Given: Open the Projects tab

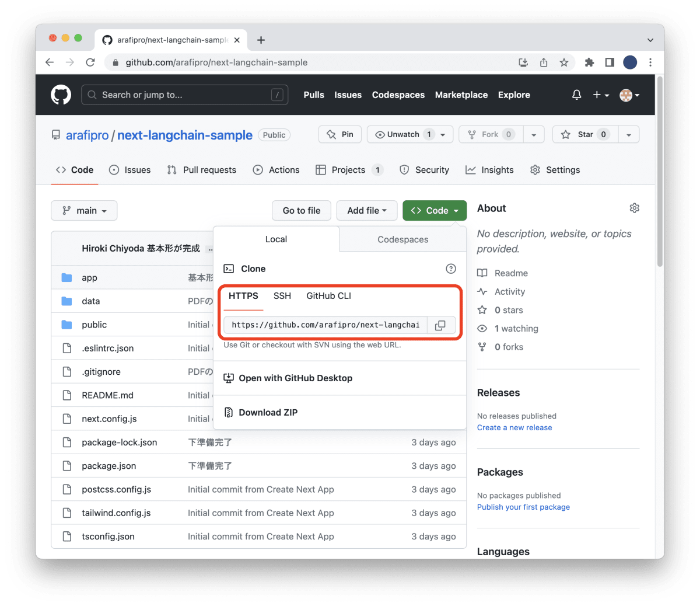Looking at the screenshot, I should pyautogui.click(x=349, y=170).
